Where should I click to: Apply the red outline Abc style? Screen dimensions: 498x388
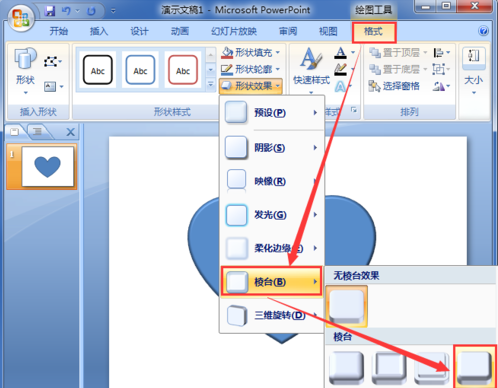(x=183, y=70)
